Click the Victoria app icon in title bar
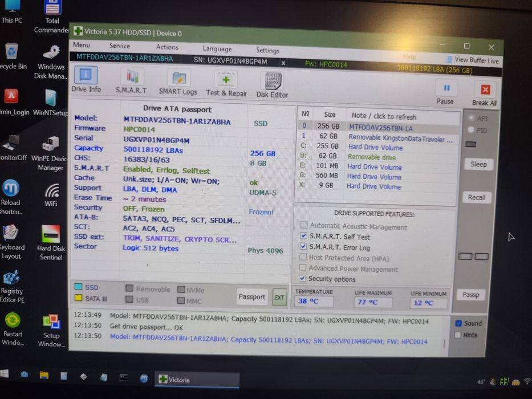 78,31
